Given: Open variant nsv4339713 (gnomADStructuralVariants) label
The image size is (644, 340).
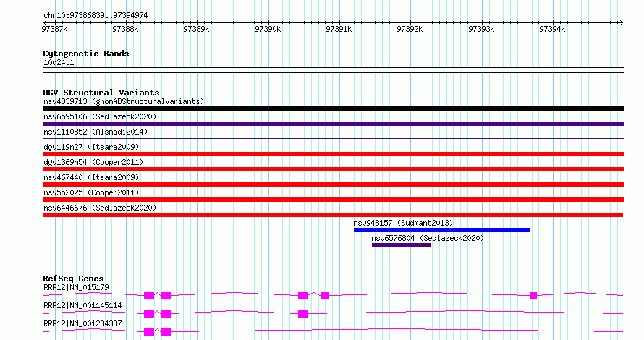Looking at the screenshot, I should click(124, 101).
